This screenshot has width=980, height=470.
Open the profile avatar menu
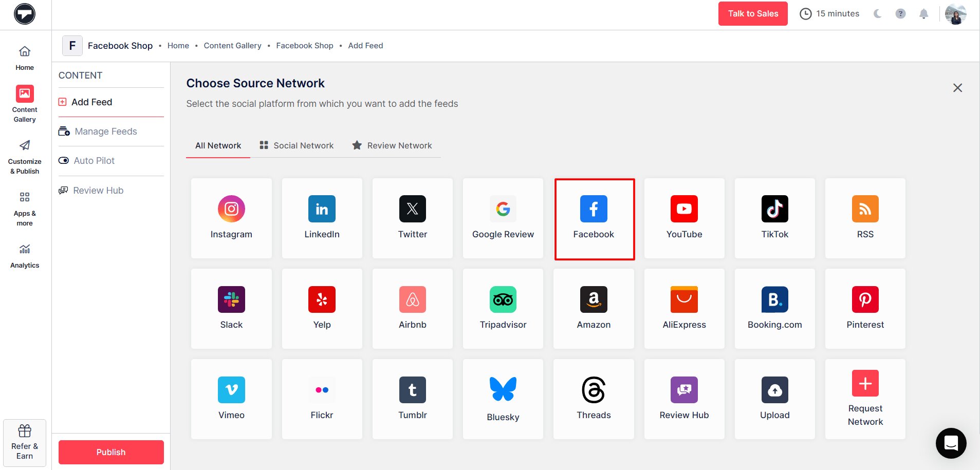[x=955, y=14]
